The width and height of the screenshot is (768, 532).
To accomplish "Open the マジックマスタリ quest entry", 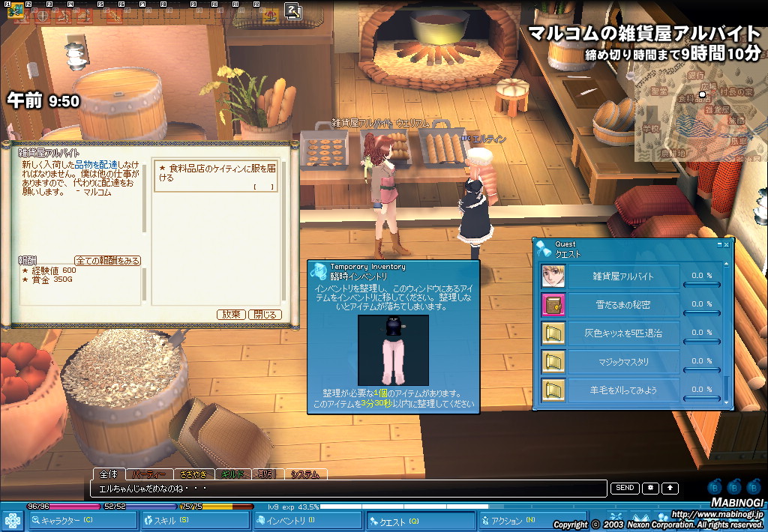I will 623,361.
